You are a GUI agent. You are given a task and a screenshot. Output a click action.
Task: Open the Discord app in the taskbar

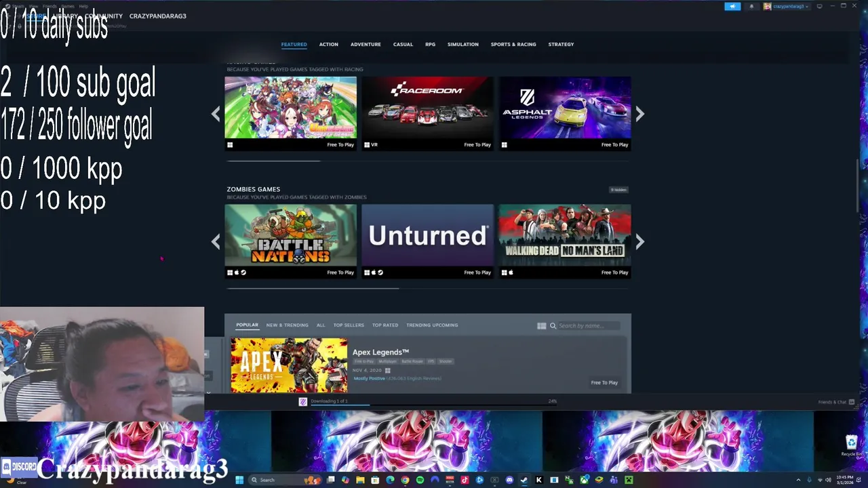(x=509, y=480)
